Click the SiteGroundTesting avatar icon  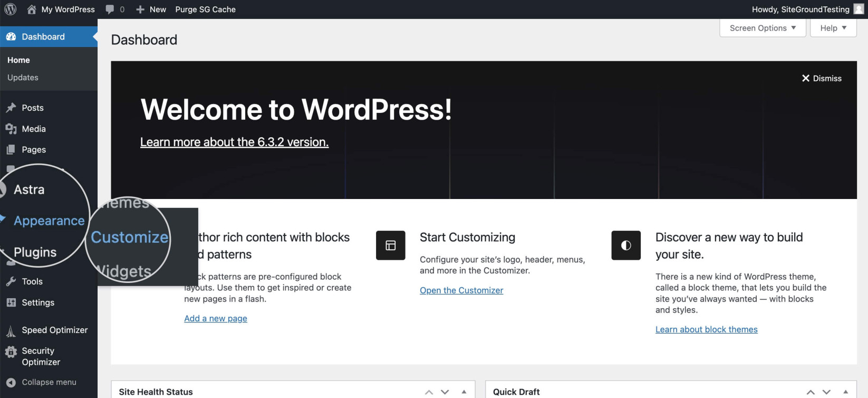coord(859,9)
